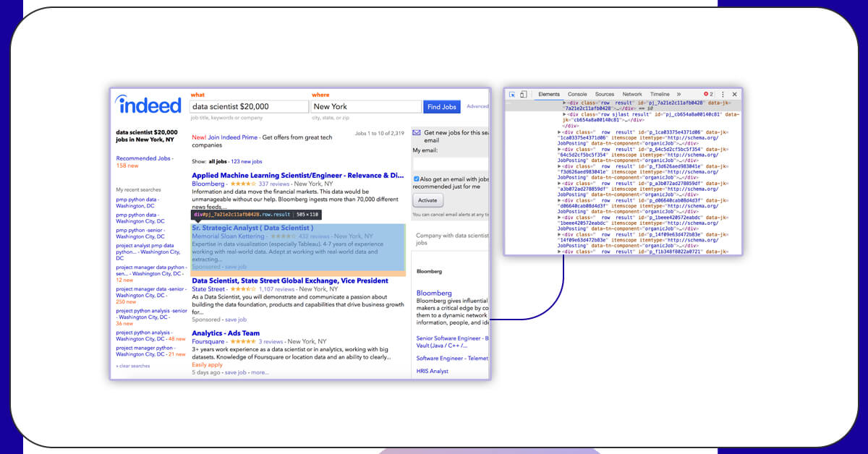868x454 pixels.
Task: Switch to the Elements tab in DevTools
Action: [549, 94]
